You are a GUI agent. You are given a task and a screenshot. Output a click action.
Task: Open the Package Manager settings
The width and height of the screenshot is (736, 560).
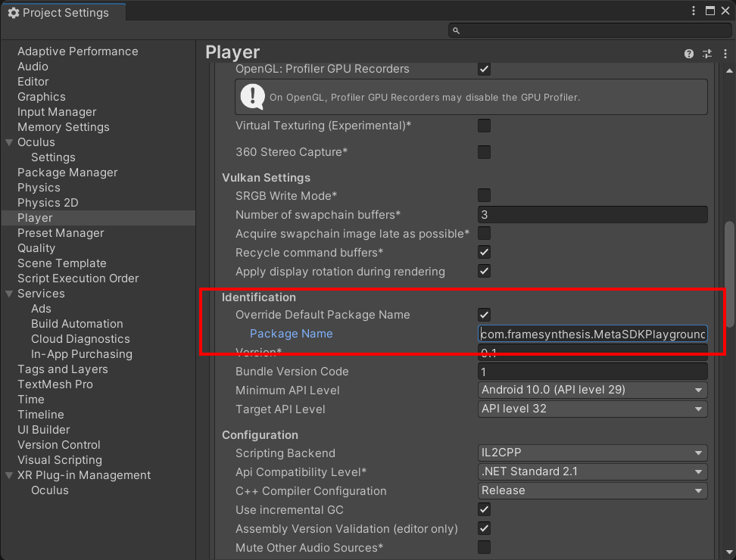(67, 173)
